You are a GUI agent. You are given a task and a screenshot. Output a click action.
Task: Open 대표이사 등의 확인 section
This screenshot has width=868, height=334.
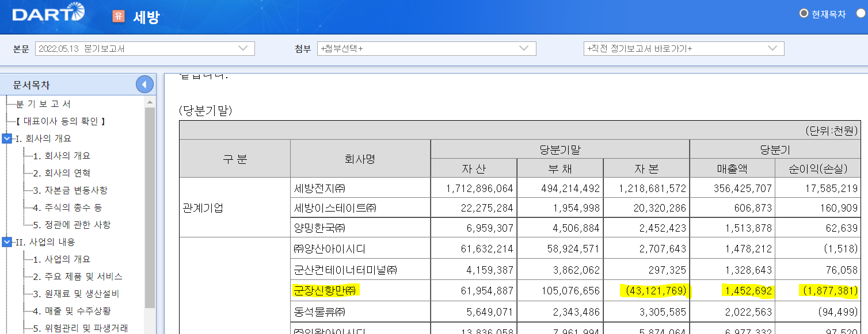[60, 121]
